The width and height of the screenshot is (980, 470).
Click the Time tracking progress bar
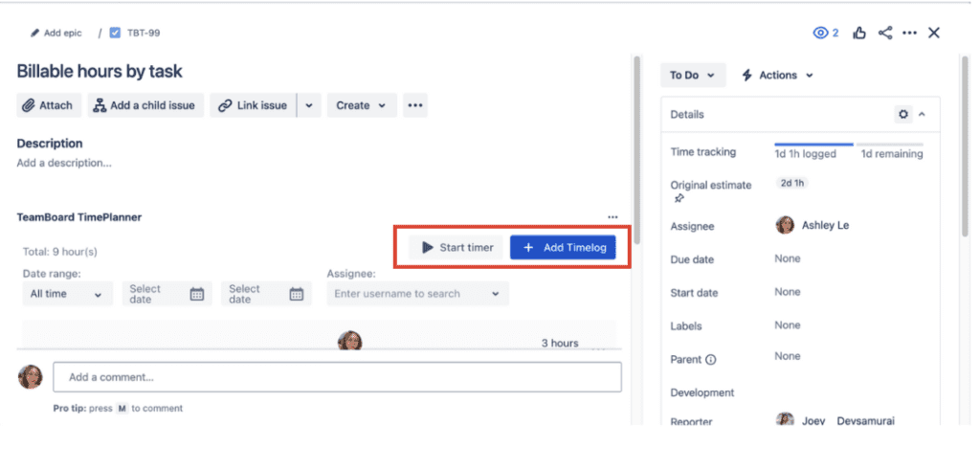[x=848, y=145]
